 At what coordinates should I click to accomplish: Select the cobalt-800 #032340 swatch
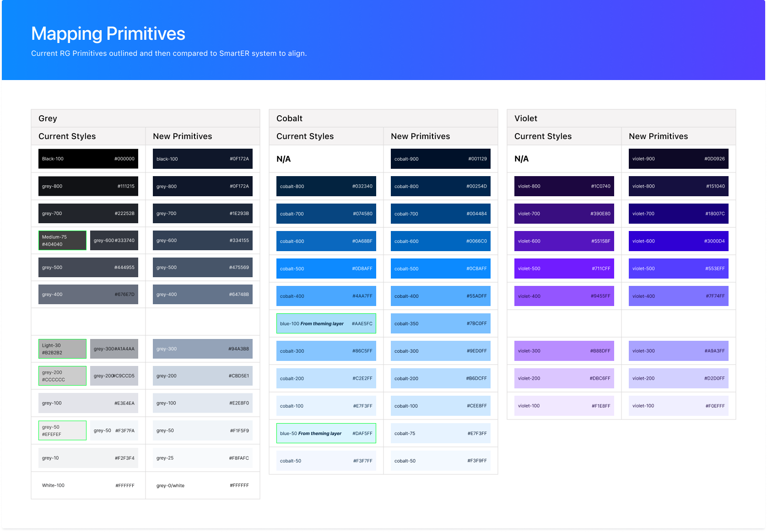326,186
